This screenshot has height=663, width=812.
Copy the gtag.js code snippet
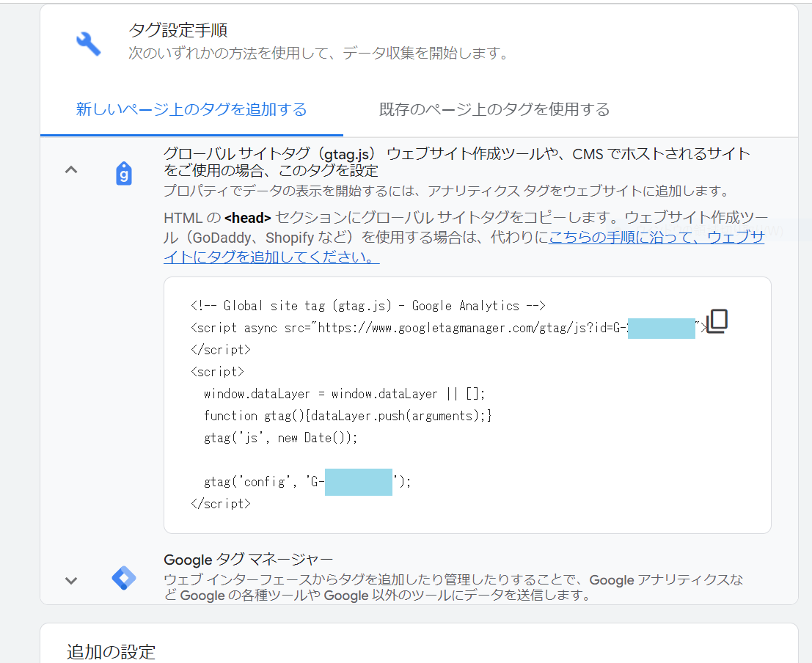click(x=717, y=321)
